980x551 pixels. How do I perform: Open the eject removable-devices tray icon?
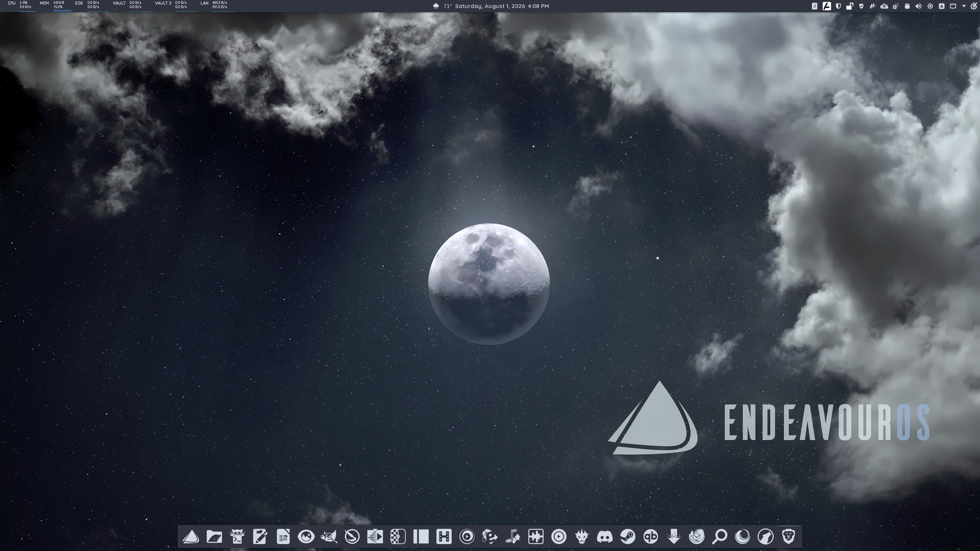(x=942, y=6)
